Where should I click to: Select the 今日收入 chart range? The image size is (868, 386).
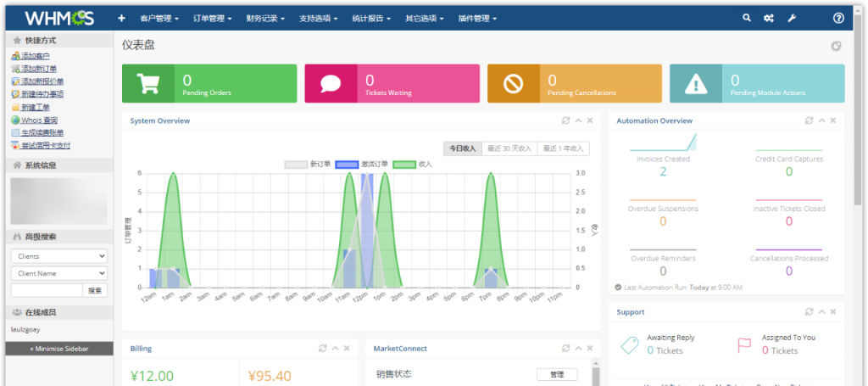[x=462, y=149]
